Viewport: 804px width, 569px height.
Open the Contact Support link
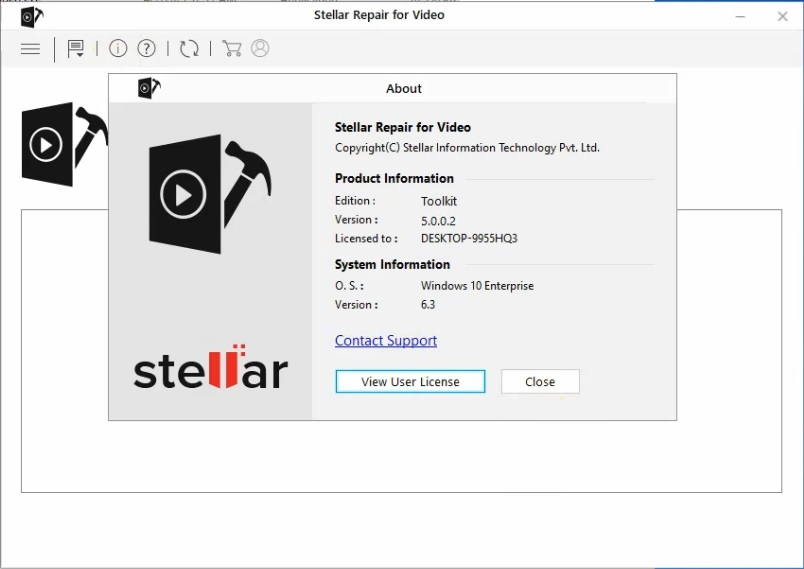[386, 341]
